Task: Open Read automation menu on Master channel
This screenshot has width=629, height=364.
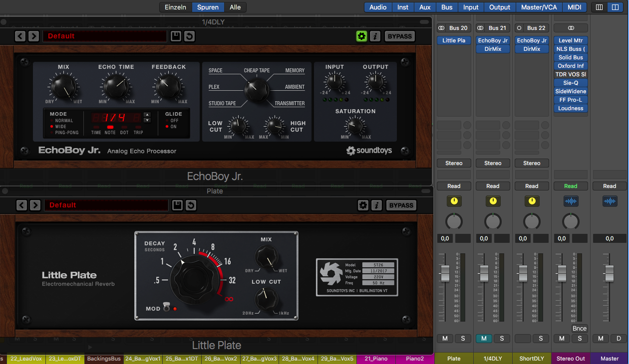Action: pos(610,186)
